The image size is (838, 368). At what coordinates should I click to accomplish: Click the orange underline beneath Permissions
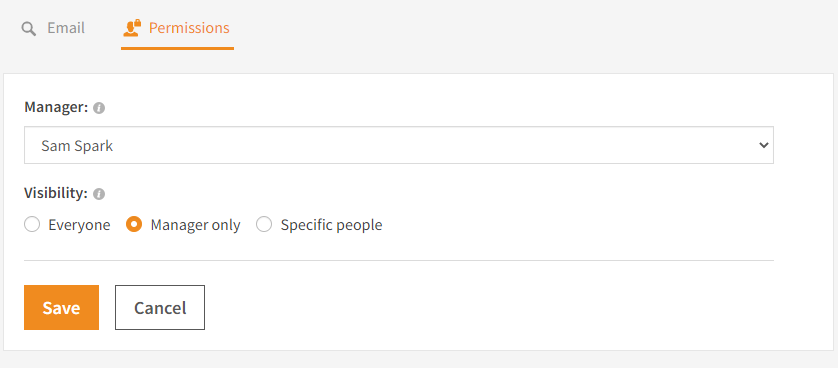point(177,49)
